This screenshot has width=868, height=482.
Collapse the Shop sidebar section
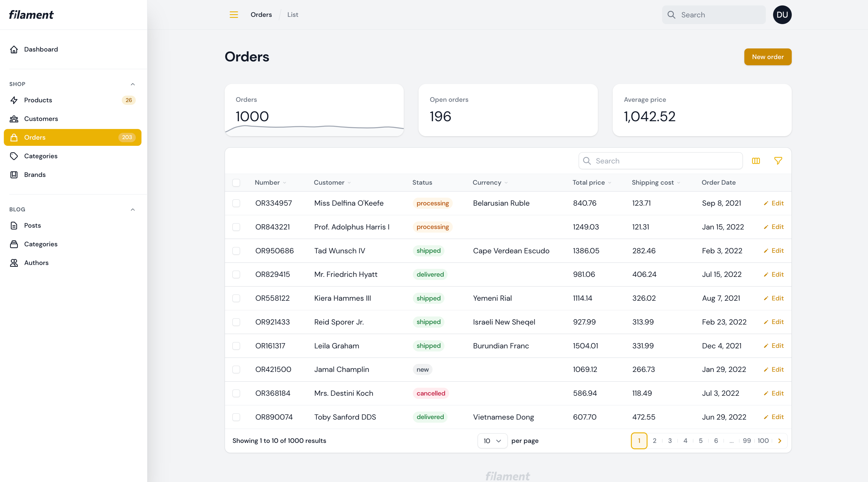click(133, 84)
